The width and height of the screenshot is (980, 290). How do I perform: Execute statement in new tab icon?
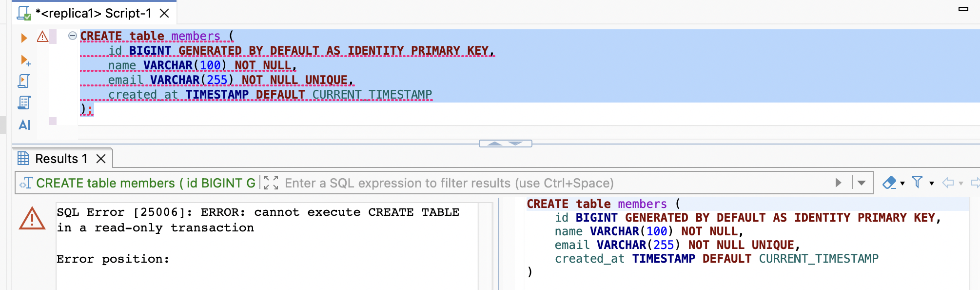[x=25, y=61]
